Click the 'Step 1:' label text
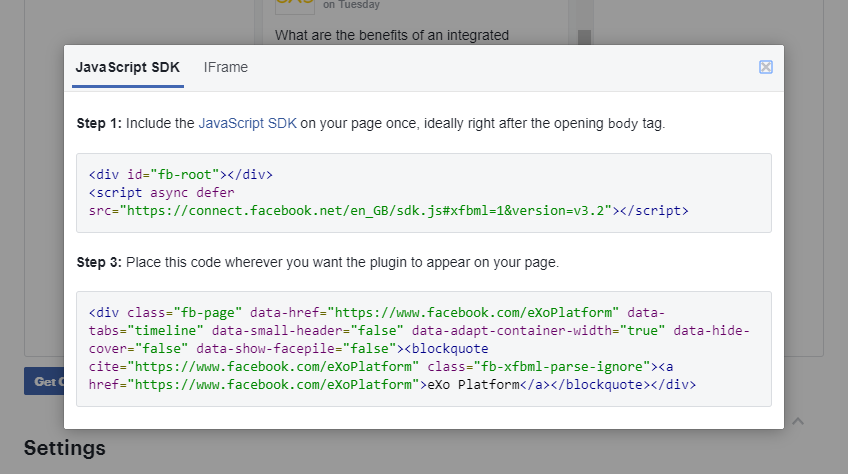The image size is (848, 474). (x=99, y=123)
